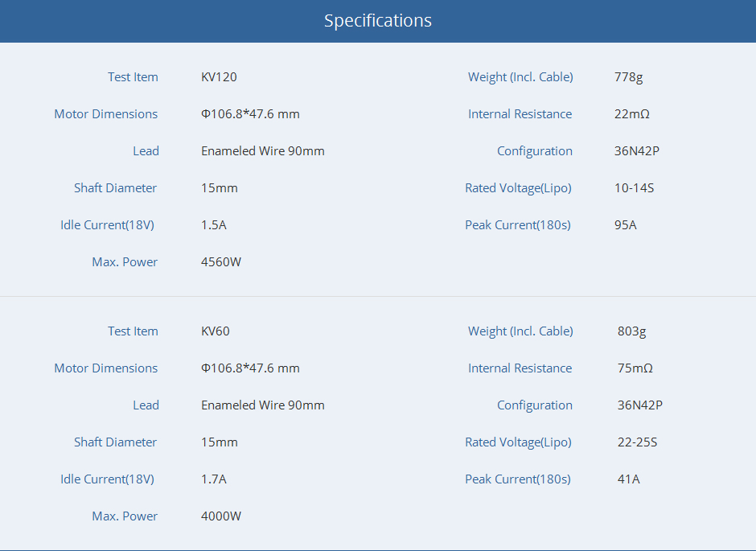Click the KV120 test item value
This screenshot has width=756, height=551.
tap(219, 77)
